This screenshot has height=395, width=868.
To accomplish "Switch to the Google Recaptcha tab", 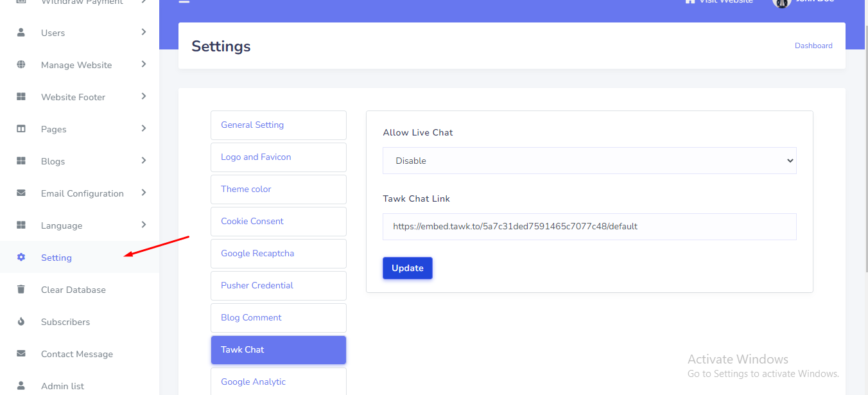I will point(278,253).
